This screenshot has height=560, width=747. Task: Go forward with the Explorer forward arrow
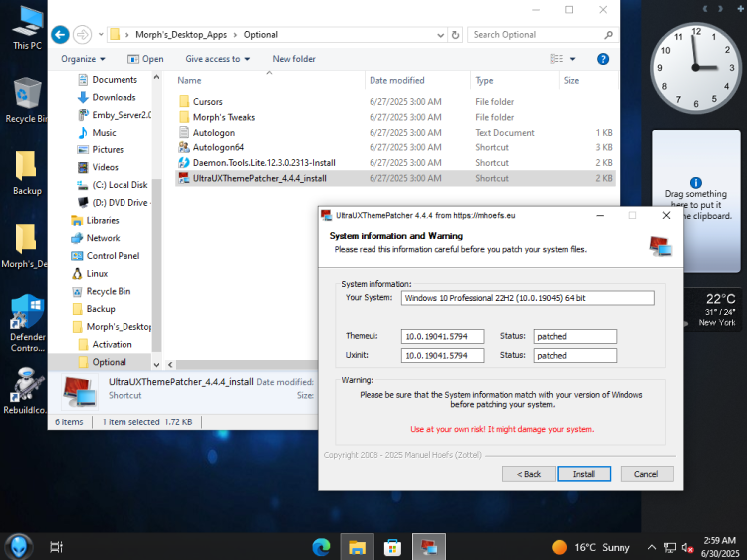pos(82,34)
